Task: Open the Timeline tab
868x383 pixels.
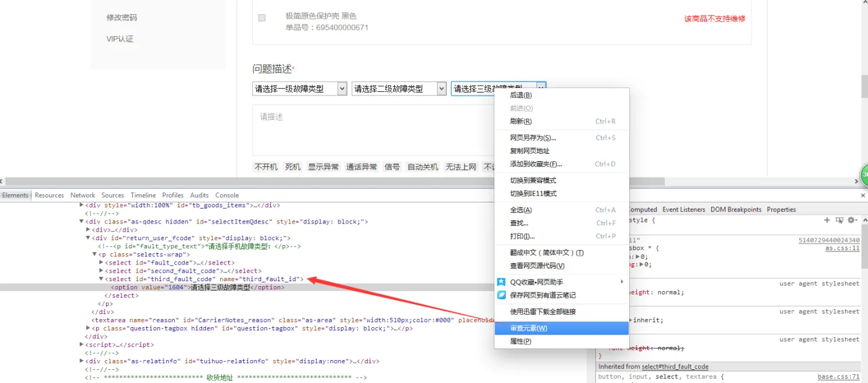Action: click(143, 195)
